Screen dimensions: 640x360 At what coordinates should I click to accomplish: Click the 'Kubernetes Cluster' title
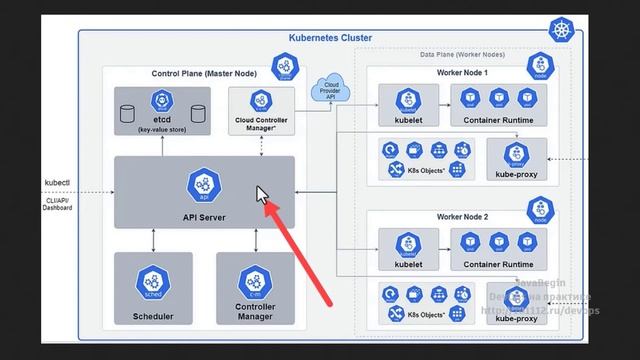[x=330, y=38]
